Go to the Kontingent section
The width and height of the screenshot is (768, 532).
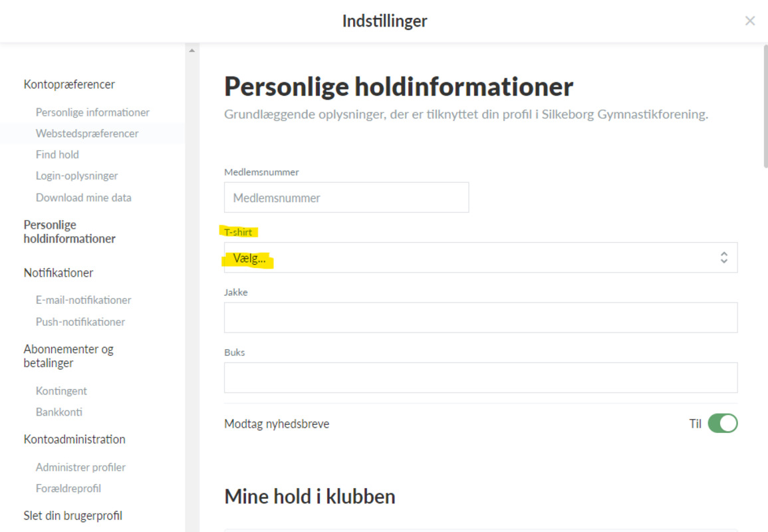click(x=61, y=391)
